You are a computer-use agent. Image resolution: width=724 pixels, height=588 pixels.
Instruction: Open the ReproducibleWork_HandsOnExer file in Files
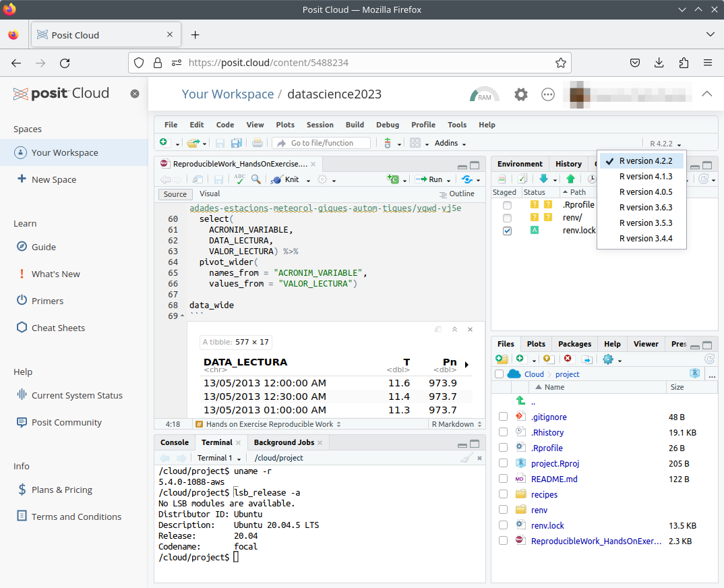click(x=596, y=541)
